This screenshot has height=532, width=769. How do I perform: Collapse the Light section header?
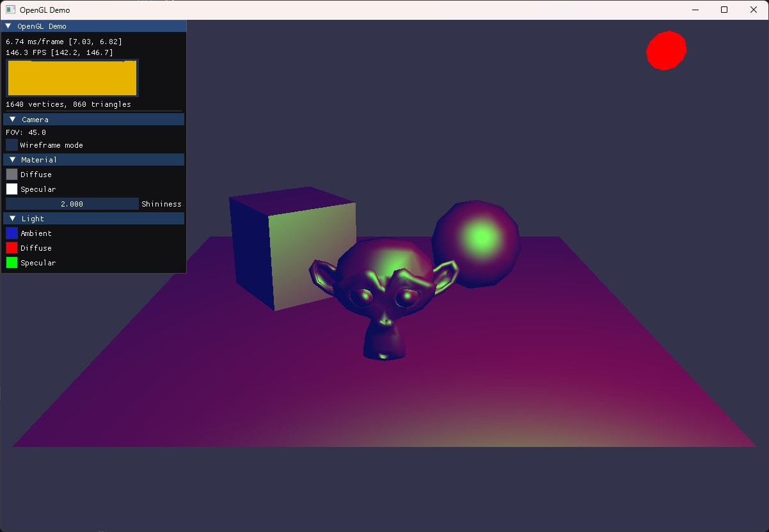(x=13, y=219)
